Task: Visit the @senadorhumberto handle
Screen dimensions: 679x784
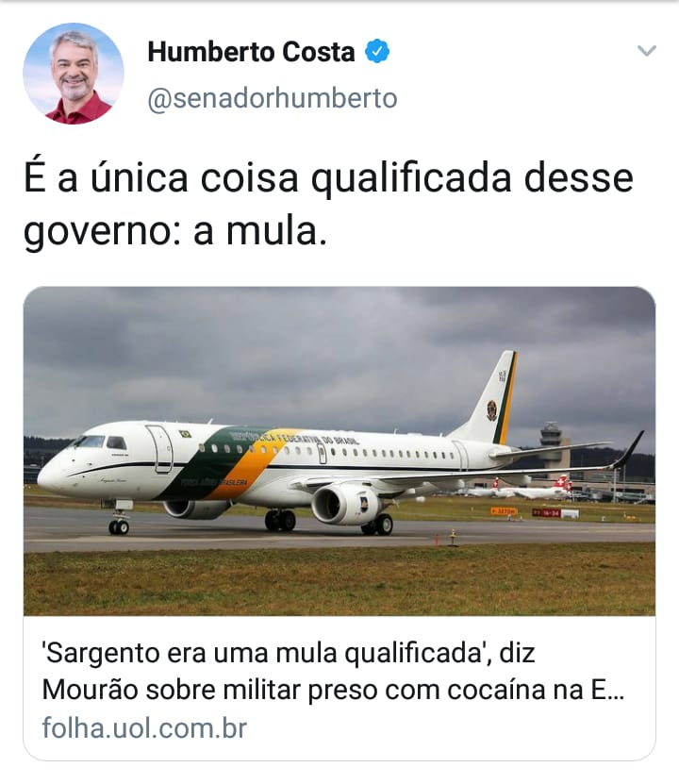Action: click(x=273, y=97)
